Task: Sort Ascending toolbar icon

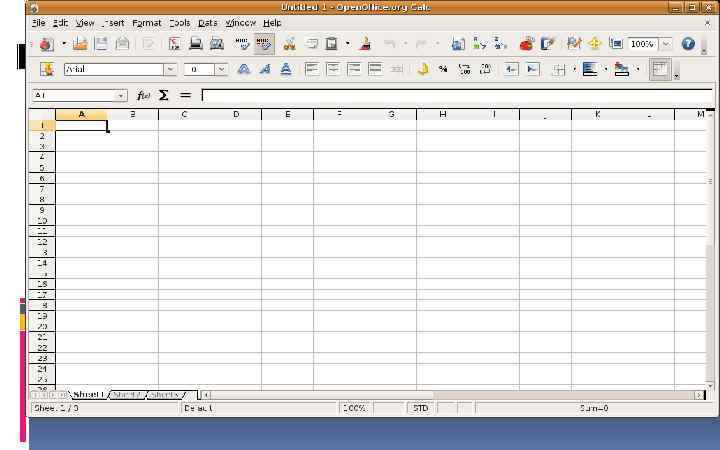Action: coord(479,44)
